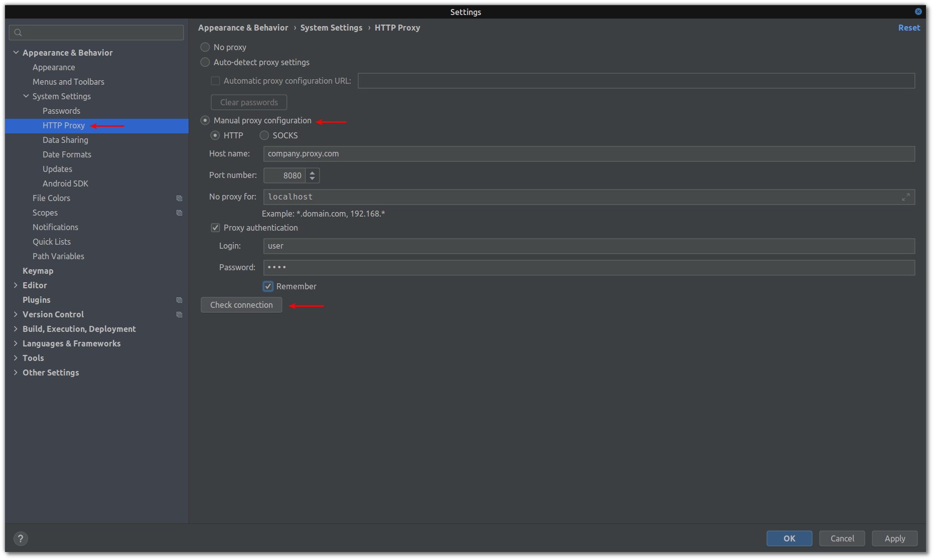The height and width of the screenshot is (560, 934).
Task: Expand the Tools section
Action: pyautogui.click(x=16, y=358)
